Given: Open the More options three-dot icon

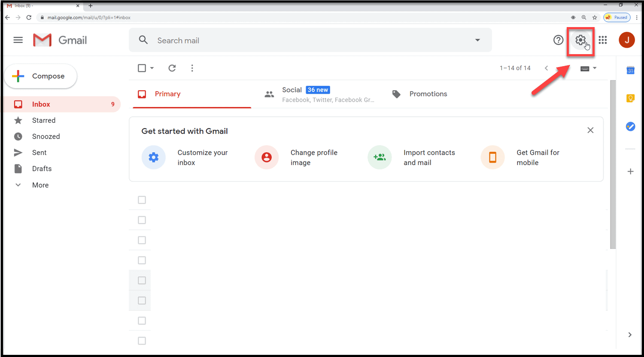Looking at the screenshot, I should pos(192,68).
